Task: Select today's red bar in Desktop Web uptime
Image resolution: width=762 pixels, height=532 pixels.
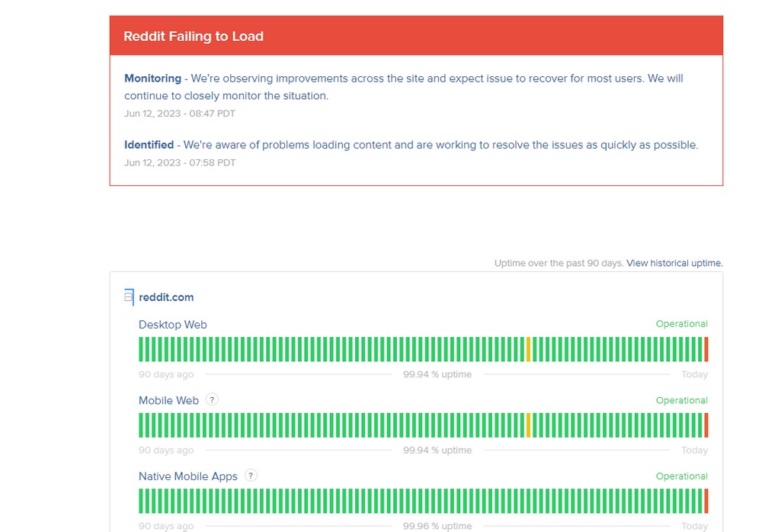Action: point(706,349)
